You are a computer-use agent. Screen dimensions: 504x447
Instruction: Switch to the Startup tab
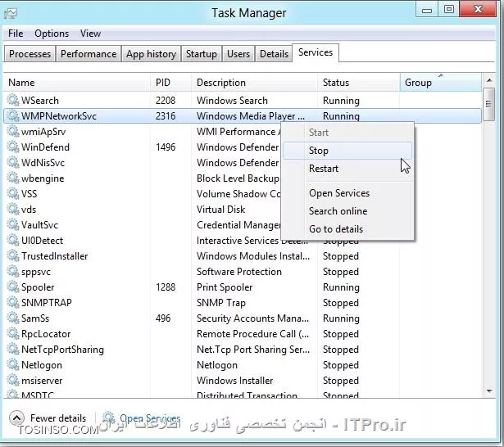pyautogui.click(x=202, y=54)
